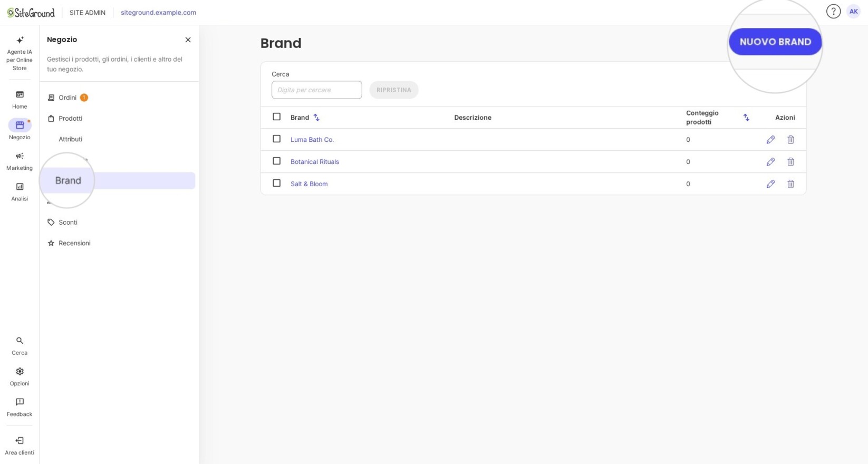Open the Marketing sidebar section
The height and width of the screenshot is (464, 868).
coord(20,161)
